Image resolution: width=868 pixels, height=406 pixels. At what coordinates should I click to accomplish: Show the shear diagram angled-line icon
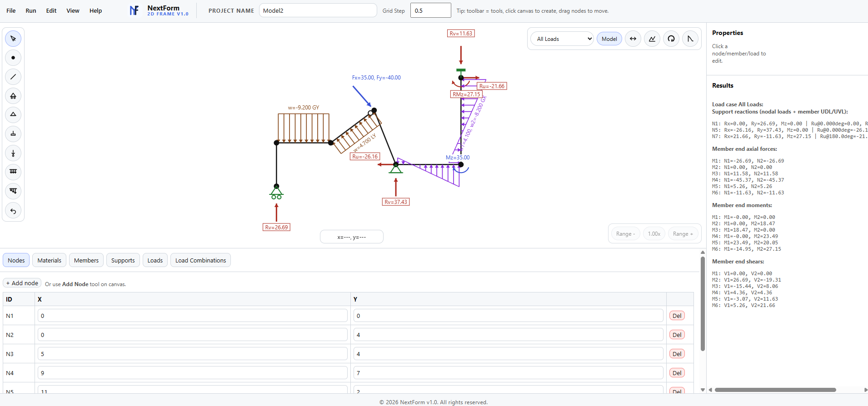(x=690, y=39)
